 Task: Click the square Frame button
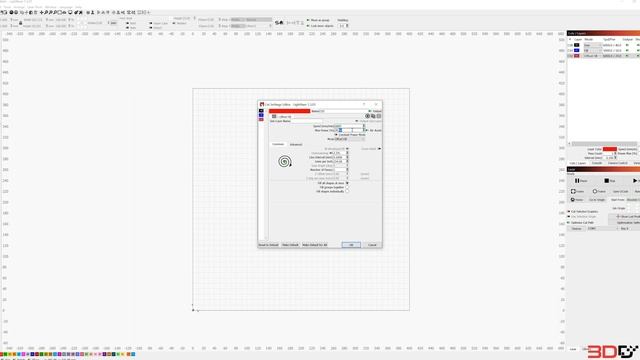pyautogui.click(x=578, y=191)
